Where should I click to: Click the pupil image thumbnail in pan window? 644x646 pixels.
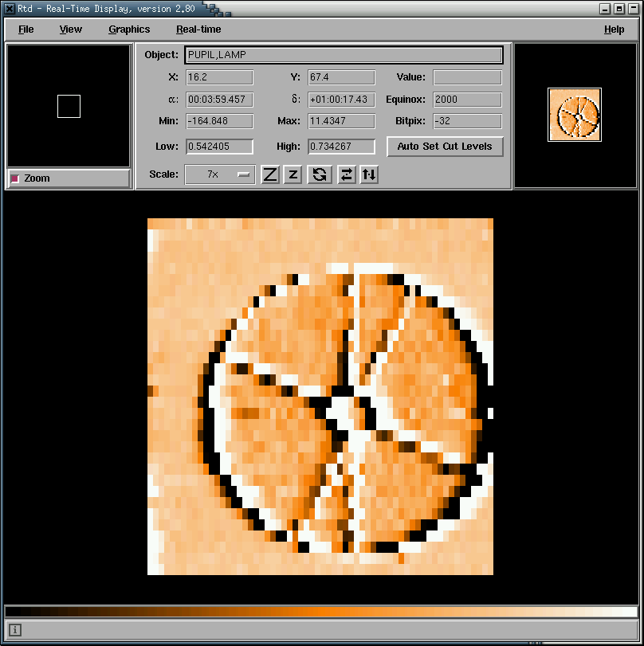pos(575,115)
